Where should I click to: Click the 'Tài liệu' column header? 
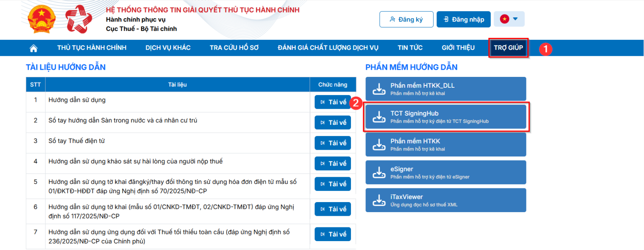pos(178,85)
